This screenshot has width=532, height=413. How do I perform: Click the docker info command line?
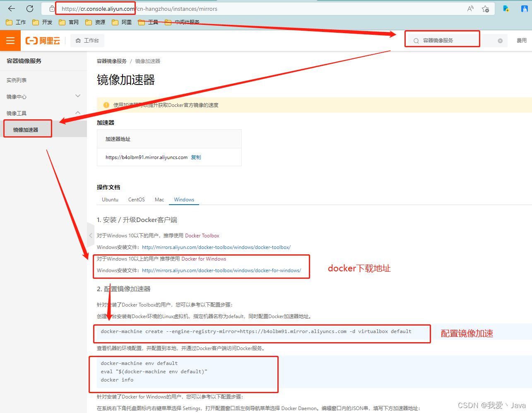(117, 380)
